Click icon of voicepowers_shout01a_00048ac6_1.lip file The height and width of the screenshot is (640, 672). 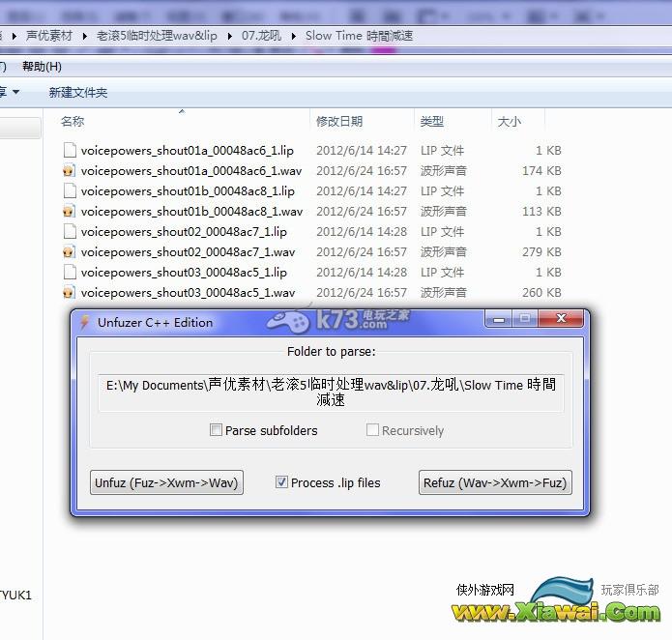[70, 151]
